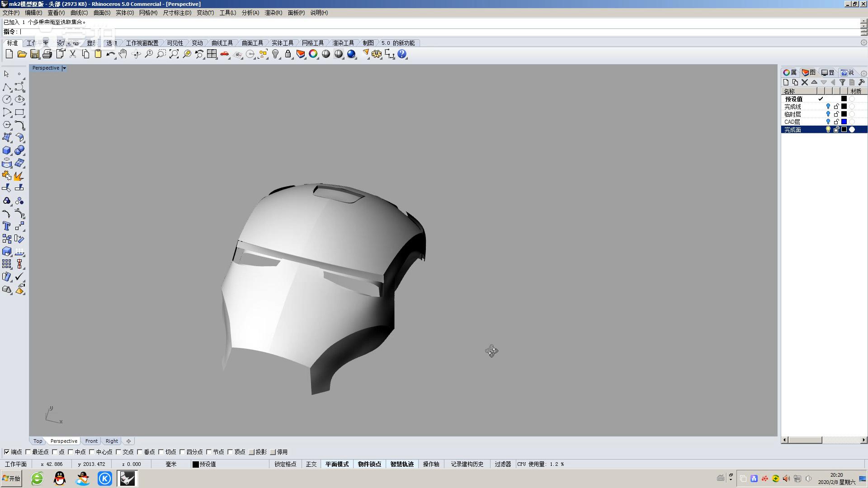Open the 实体工具 menu tab
This screenshot has height=488, width=868.
click(282, 42)
